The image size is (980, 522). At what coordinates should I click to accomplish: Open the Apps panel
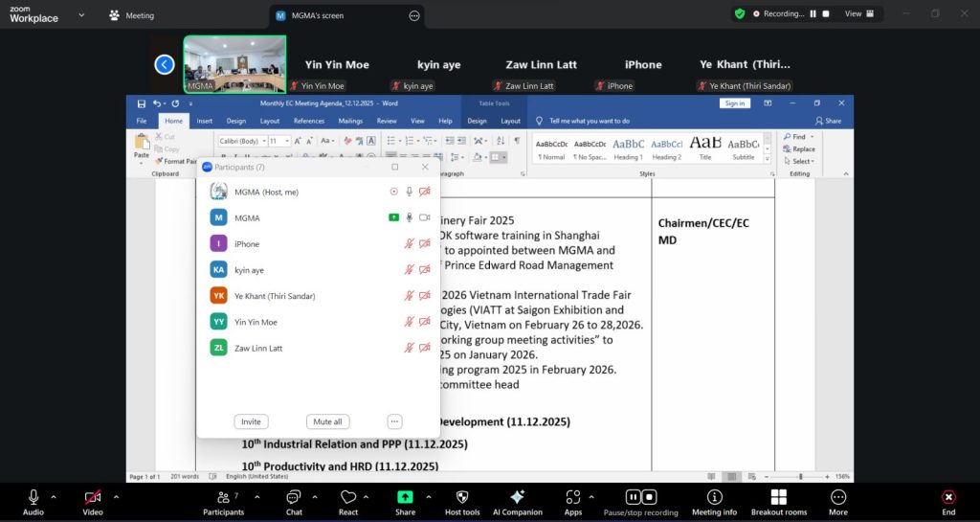pos(573,497)
